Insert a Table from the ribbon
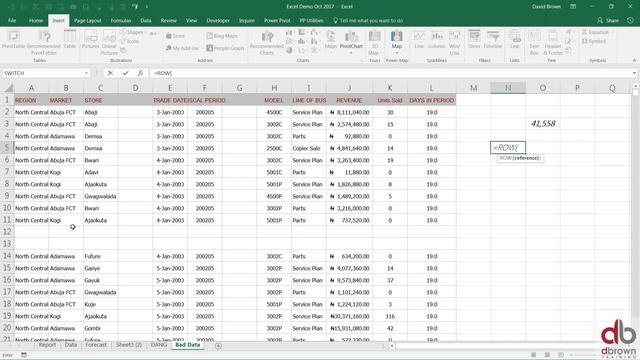 [70, 40]
